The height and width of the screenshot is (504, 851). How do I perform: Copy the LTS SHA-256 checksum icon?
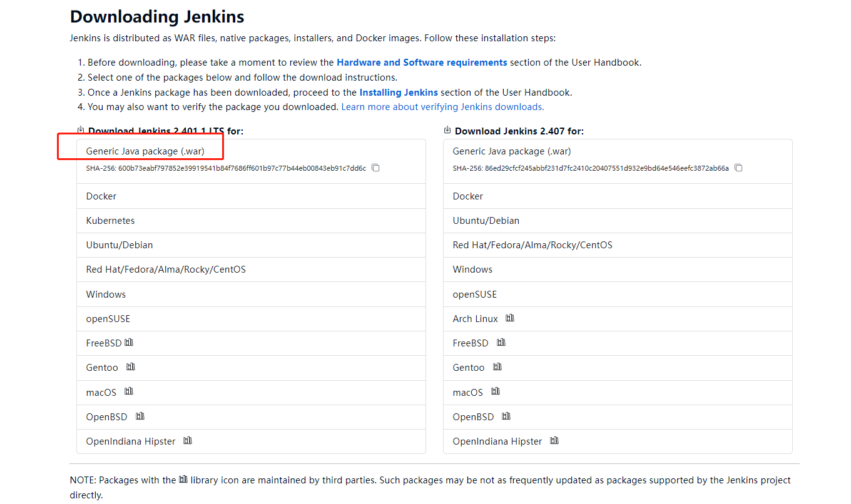click(375, 168)
